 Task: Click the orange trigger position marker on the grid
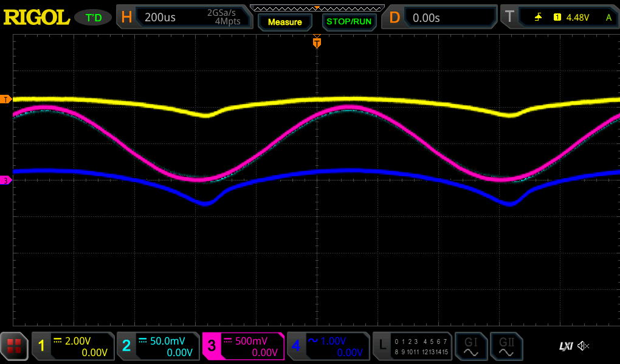coord(317,43)
